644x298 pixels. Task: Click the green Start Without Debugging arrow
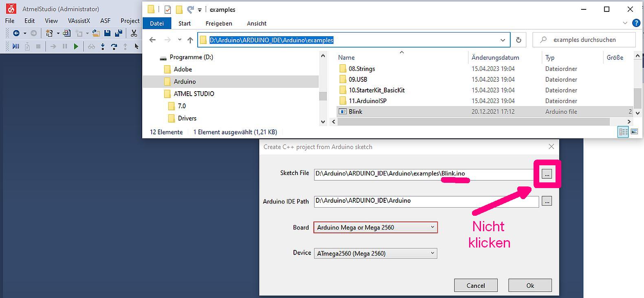pos(76,46)
